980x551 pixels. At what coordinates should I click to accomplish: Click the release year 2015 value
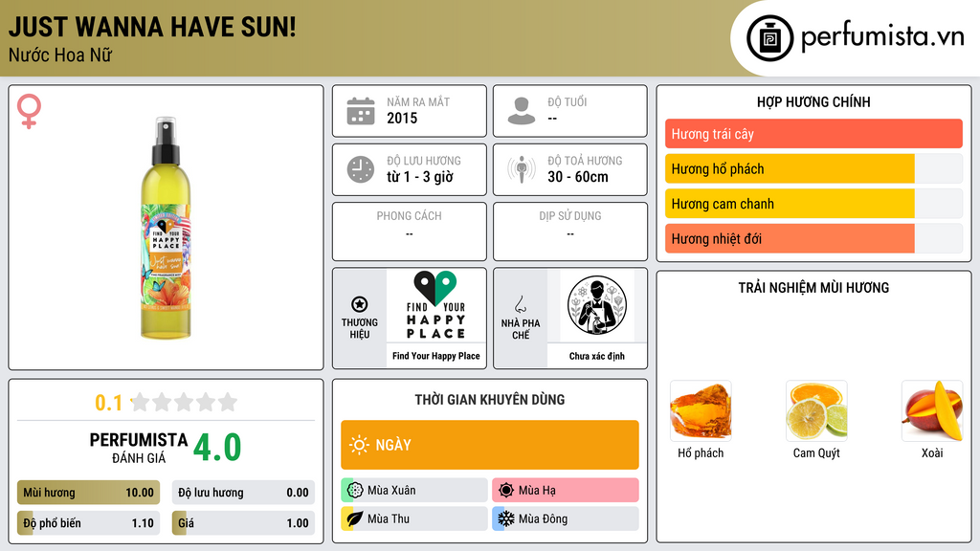point(402,118)
